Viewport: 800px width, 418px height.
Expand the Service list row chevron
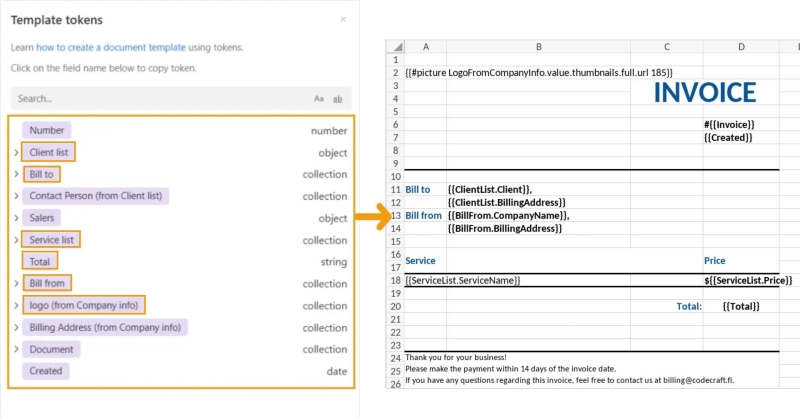16,239
